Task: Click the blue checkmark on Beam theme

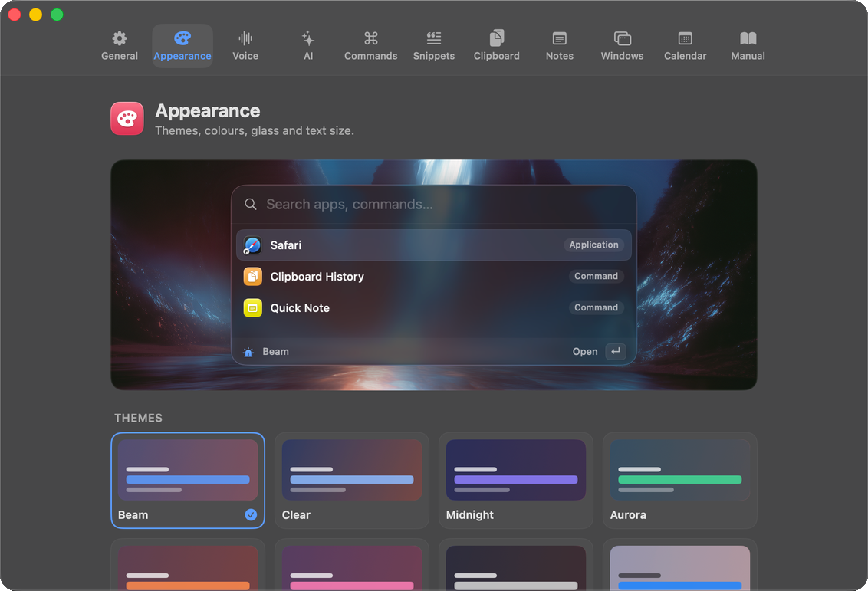Action: point(251,514)
